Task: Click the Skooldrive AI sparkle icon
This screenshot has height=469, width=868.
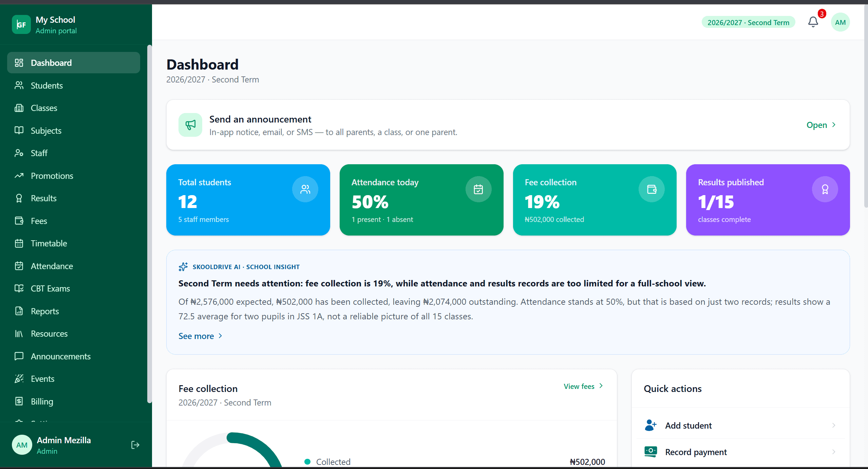Action: pyautogui.click(x=183, y=267)
